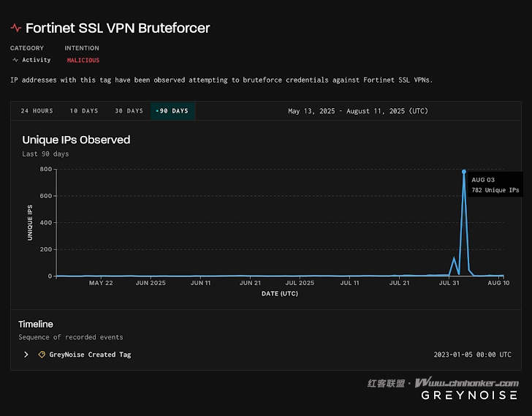This screenshot has width=532, height=416.
Task: Click the 800 y-axis value
Action: tap(46, 169)
